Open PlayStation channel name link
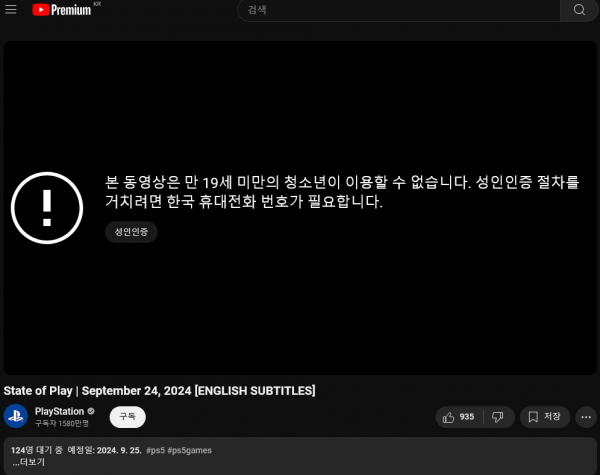 (59, 411)
